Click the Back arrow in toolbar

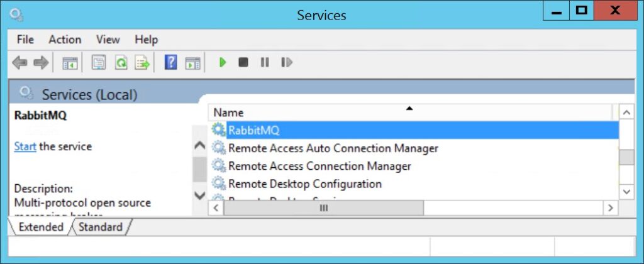19,63
